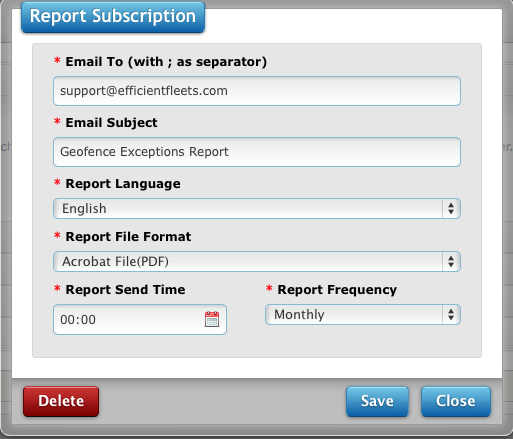Click the Report File Format label
This screenshot has width=513, height=439.
coord(128,237)
